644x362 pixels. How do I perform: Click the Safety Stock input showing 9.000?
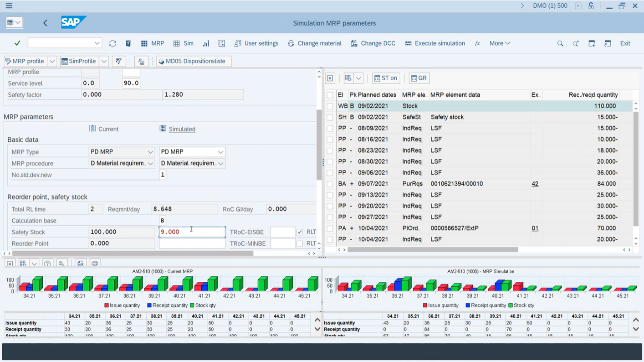click(191, 232)
